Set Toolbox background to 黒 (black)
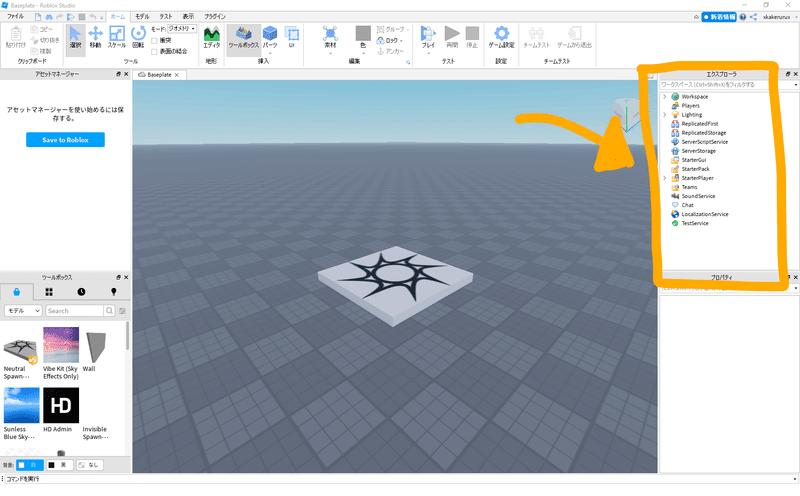800x496 pixels. pos(60,465)
